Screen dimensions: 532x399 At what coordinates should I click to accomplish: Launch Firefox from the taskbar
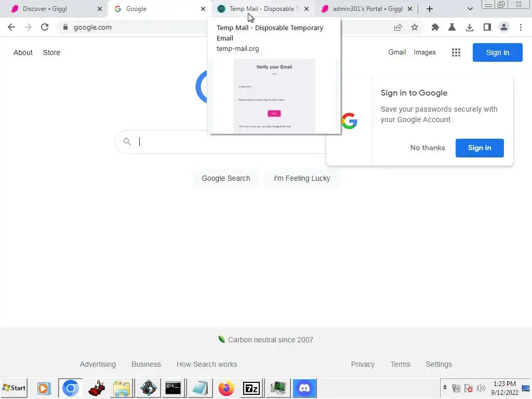(x=227, y=388)
